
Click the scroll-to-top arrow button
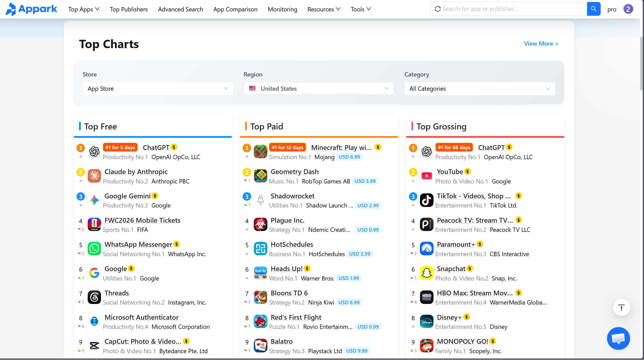click(621, 308)
